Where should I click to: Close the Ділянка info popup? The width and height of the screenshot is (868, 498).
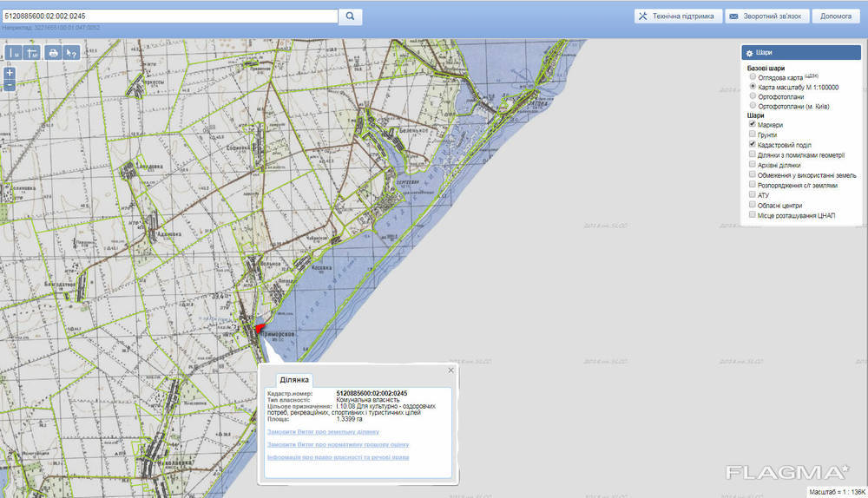(450, 370)
